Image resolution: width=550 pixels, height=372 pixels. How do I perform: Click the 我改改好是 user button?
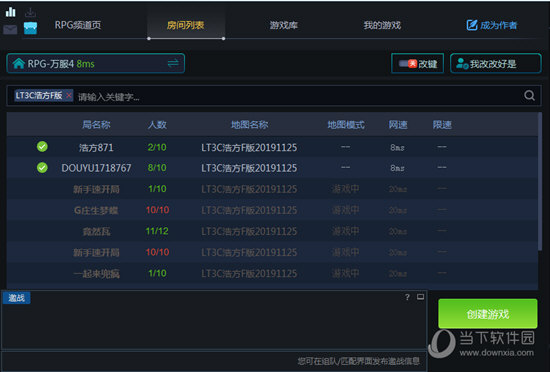(x=496, y=63)
